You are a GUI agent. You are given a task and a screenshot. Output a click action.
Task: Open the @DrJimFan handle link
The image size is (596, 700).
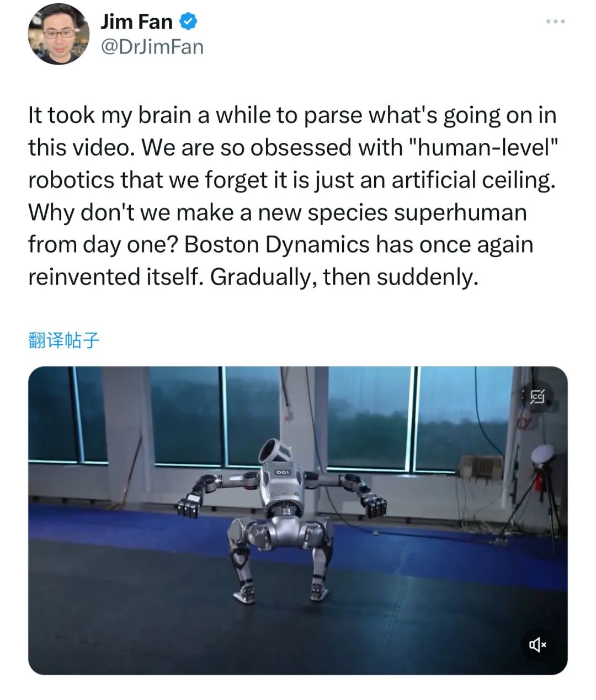152,47
